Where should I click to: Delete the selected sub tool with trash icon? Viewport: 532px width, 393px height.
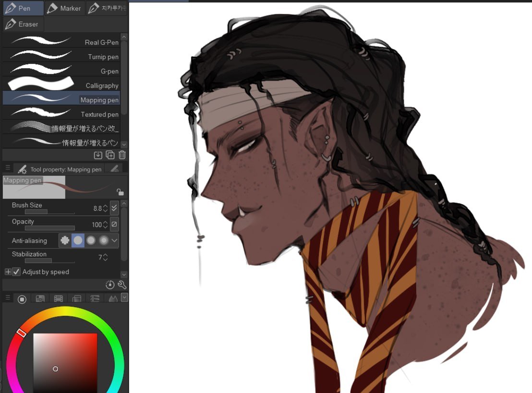tap(122, 155)
